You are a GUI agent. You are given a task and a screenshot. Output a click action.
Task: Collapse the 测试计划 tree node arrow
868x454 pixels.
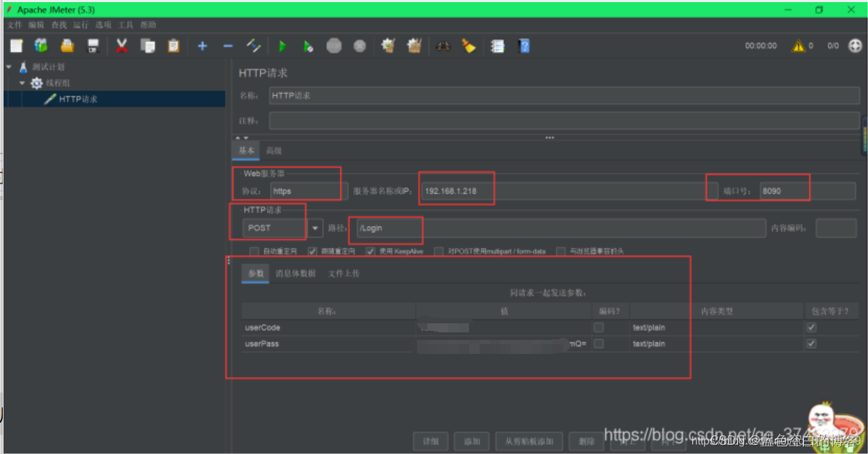(x=9, y=67)
